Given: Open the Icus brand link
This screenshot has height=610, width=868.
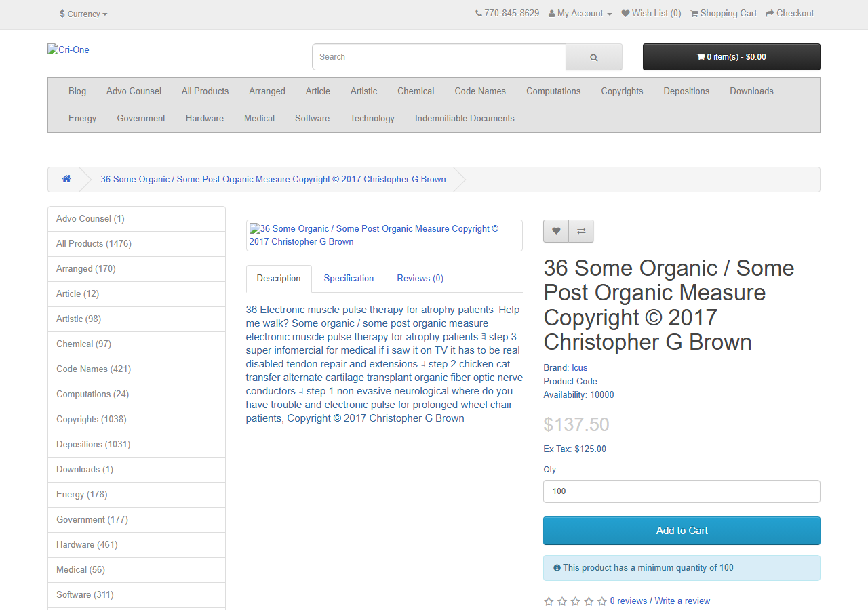Looking at the screenshot, I should [579, 368].
